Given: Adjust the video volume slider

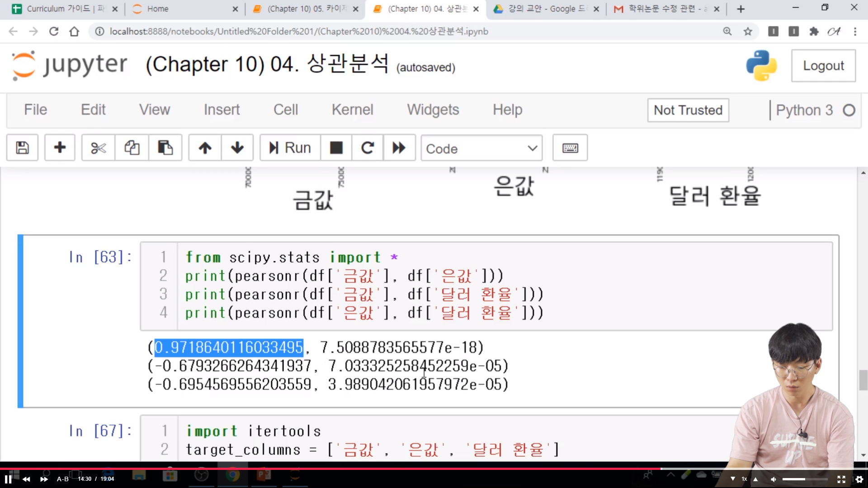Looking at the screenshot, I should tap(805, 479).
